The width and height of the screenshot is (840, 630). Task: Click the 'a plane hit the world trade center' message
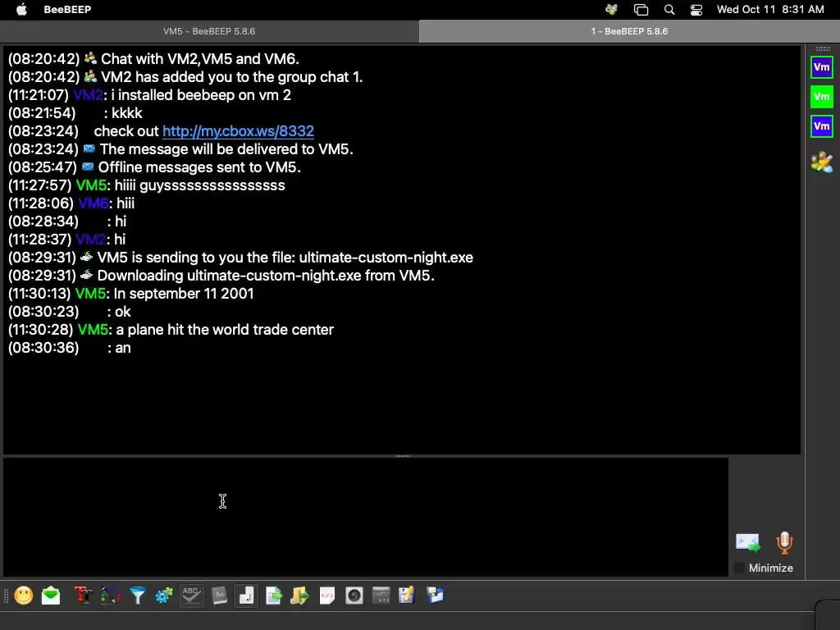[x=225, y=330]
